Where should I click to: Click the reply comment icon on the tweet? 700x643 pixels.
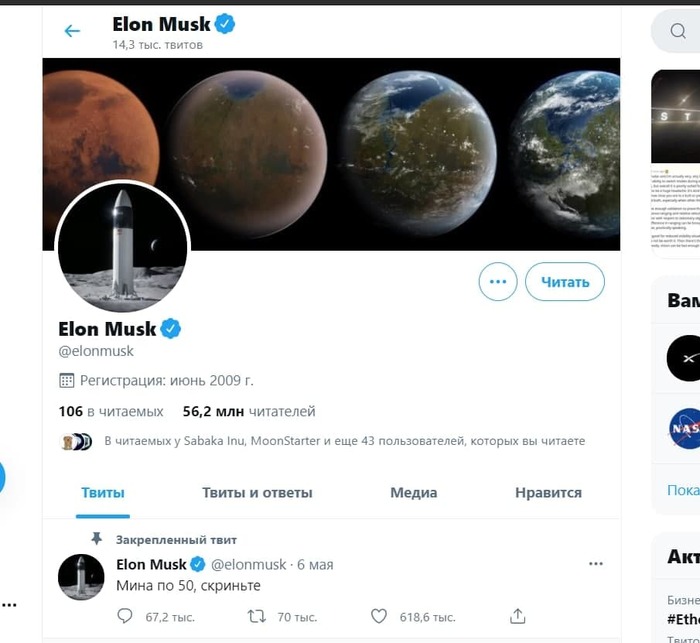125,616
